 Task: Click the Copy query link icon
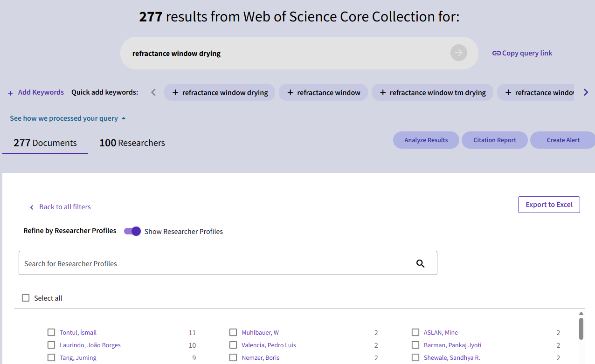pos(497,53)
